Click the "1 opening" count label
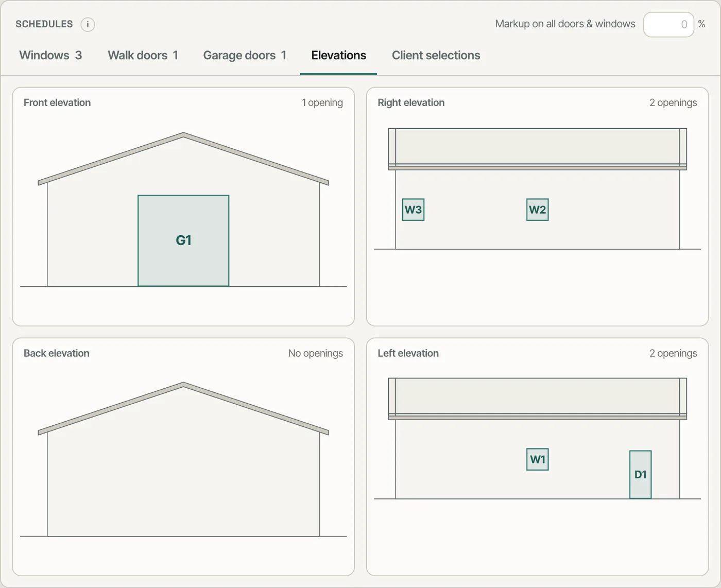This screenshot has height=588, width=721. pos(322,102)
